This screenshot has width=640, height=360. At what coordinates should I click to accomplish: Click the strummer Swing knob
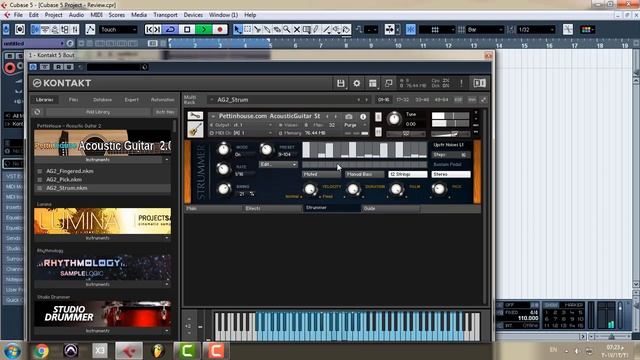pos(224,189)
